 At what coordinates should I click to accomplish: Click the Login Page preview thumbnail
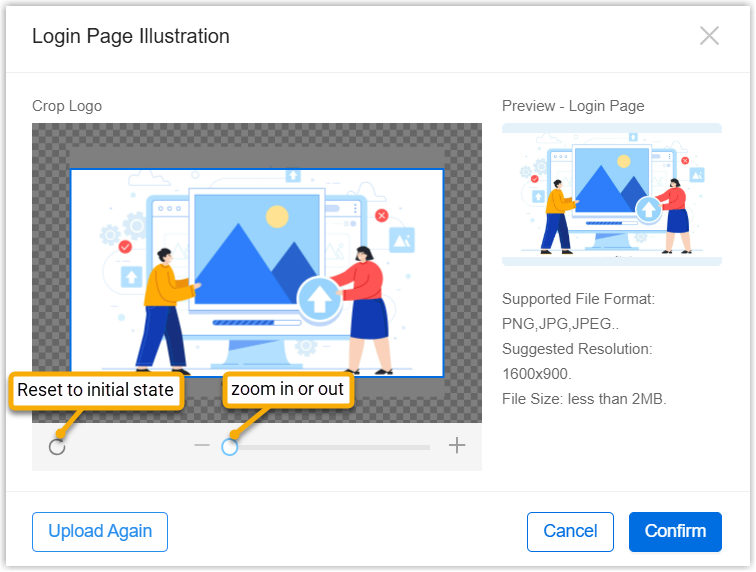pyautogui.click(x=611, y=194)
